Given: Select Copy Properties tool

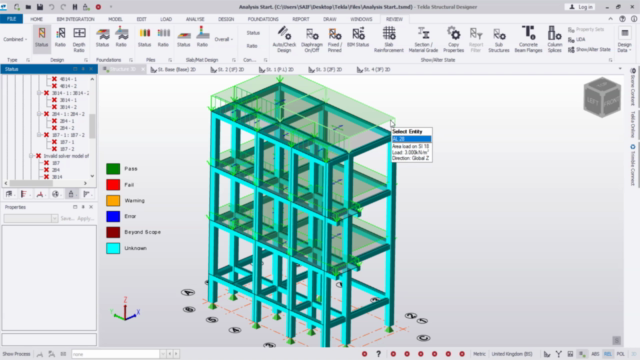Looking at the screenshot, I should [x=453, y=40].
